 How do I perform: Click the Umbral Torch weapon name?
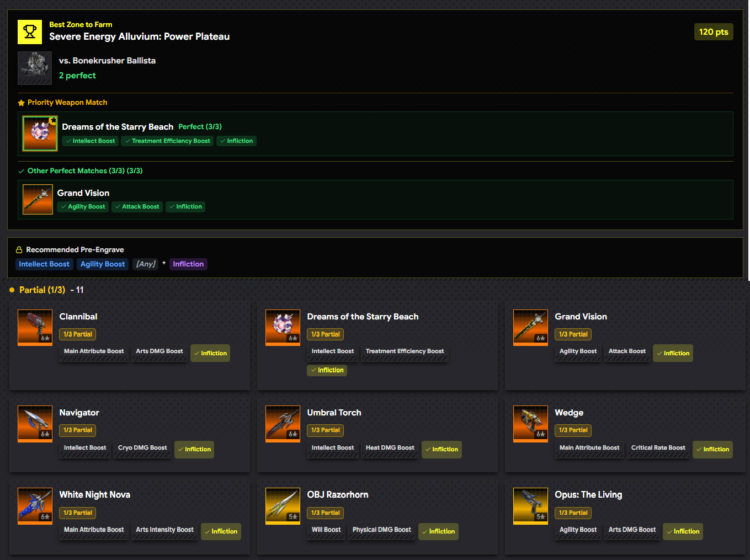334,413
